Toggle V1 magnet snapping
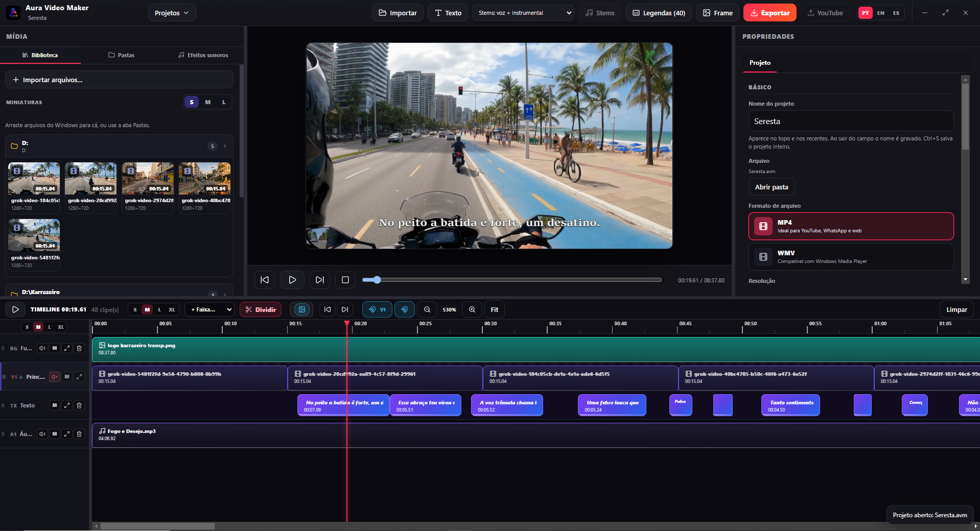This screenshot has height=531, width=980. [378, 309]
